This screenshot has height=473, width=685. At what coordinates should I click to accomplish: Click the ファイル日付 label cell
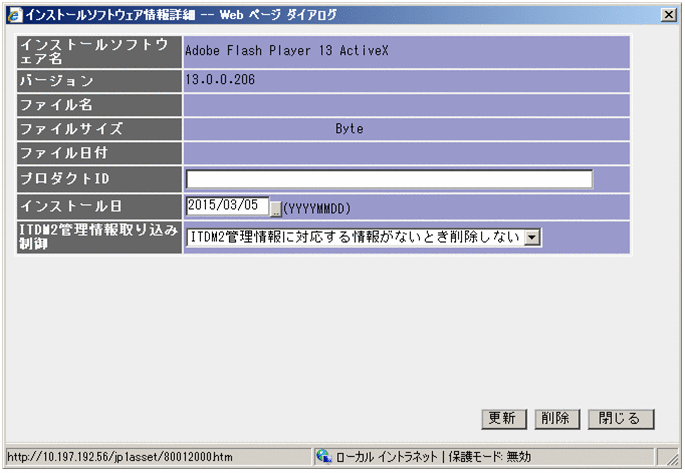[99, 153]
